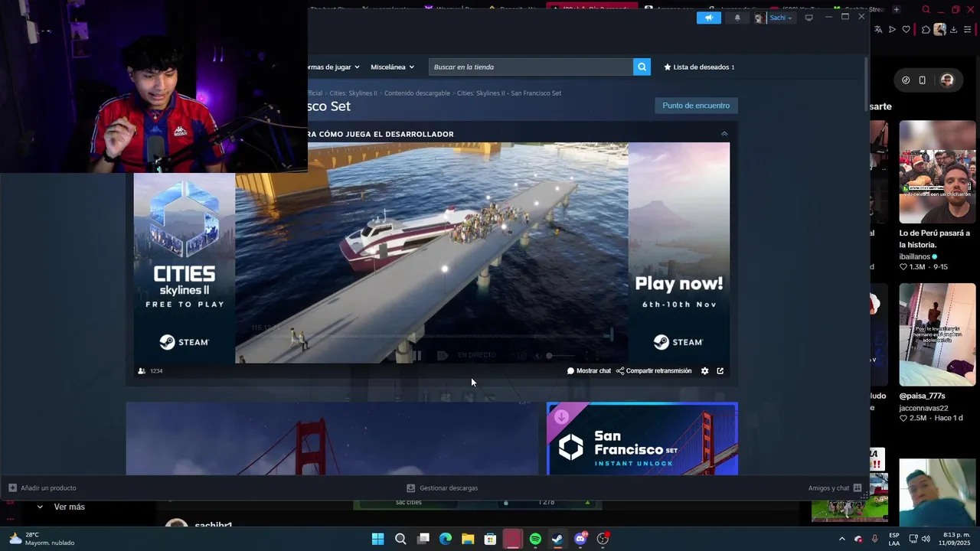Click Steam store page scrollbar
This screenshot has width=980, height=551.
(x=867, y=84)
